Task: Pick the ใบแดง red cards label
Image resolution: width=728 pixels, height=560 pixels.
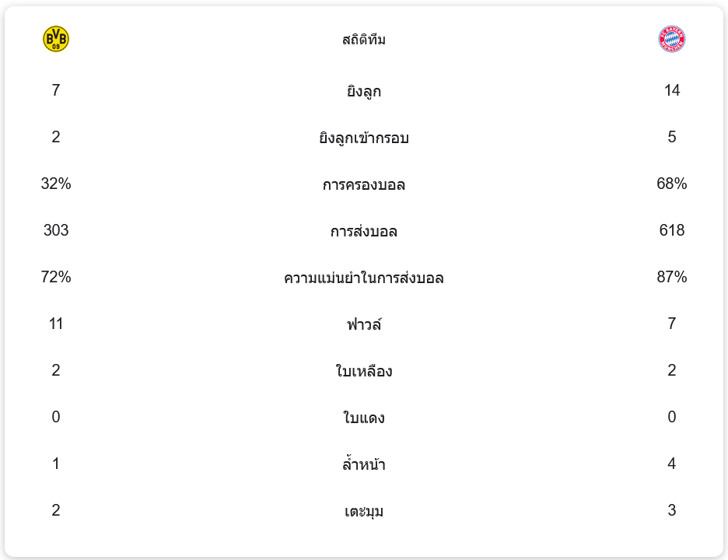Action: point(364,418)
